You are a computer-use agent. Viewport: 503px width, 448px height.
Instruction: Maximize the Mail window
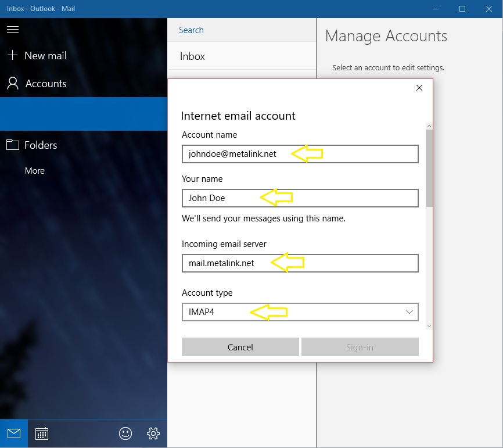pos(462,9)
